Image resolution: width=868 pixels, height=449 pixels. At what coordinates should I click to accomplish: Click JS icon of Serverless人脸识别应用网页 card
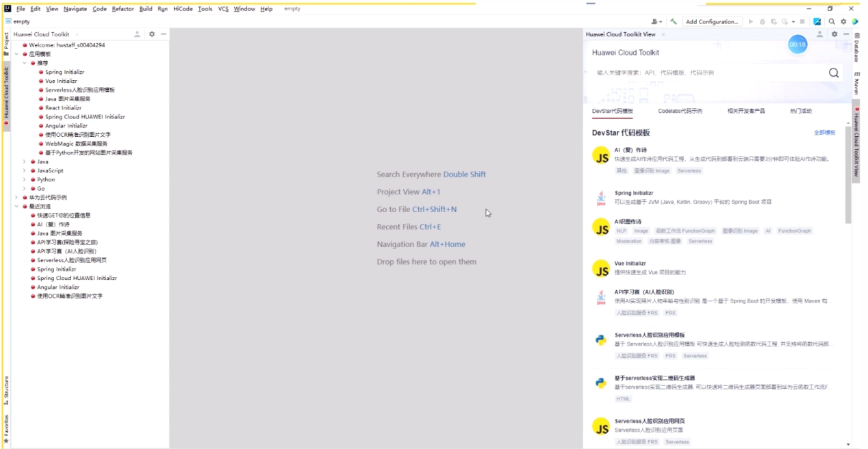(x=601, y=426)
